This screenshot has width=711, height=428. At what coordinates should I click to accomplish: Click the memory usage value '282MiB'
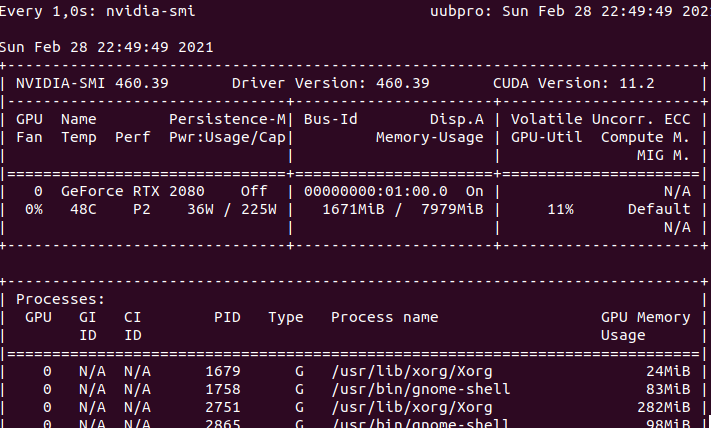(663, 408)
